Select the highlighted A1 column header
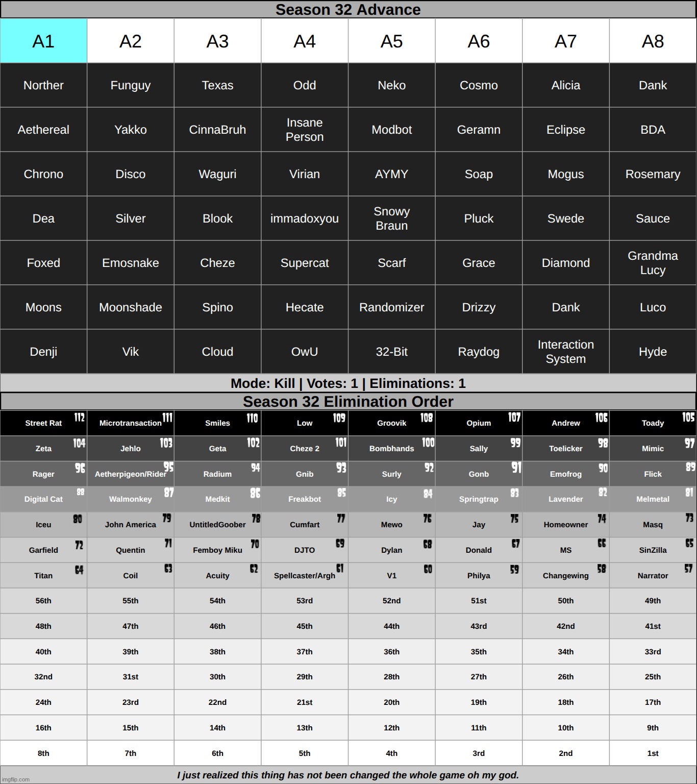The image size is (697, 784). coord(43,41)
